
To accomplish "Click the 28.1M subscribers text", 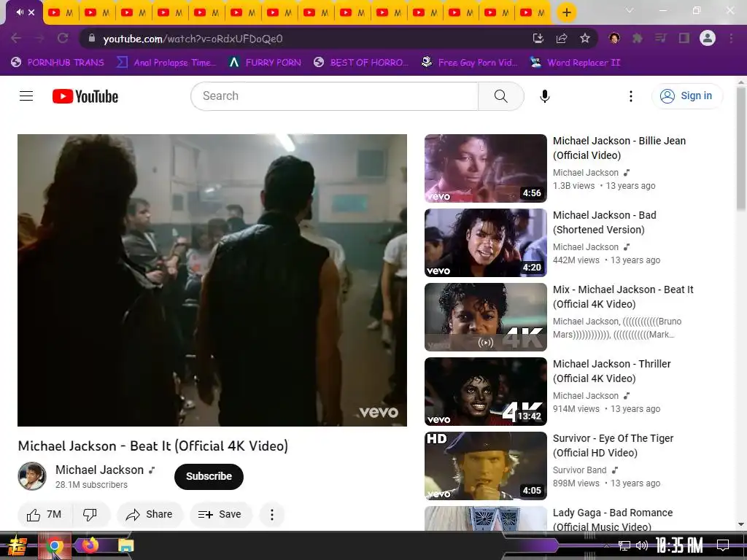I will tap(91, 485).
